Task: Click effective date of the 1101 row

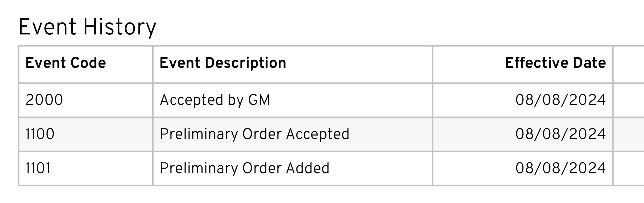Action: [560, 168]
